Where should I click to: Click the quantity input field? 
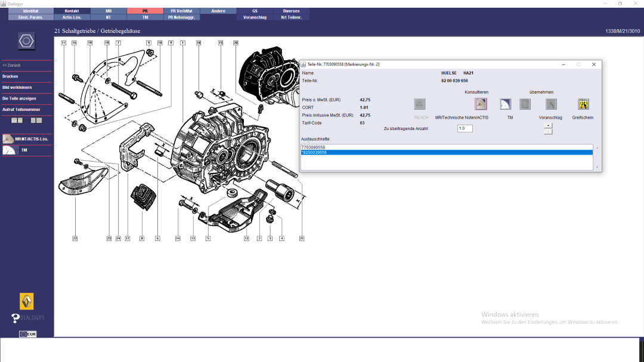pos(469,128)
